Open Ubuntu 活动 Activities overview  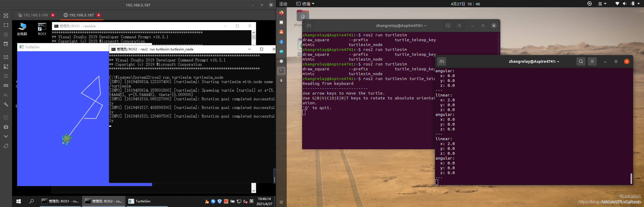[x=283, y=4]
